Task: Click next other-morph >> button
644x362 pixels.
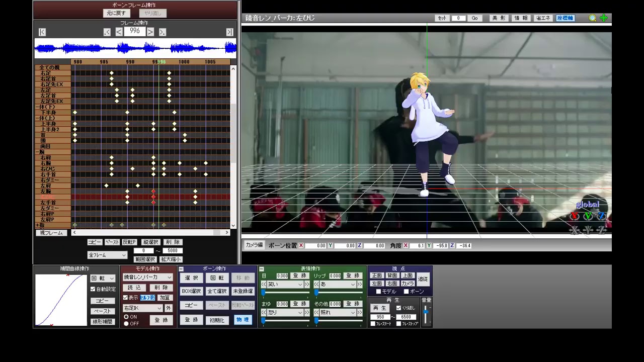Action: coord(360,313)
